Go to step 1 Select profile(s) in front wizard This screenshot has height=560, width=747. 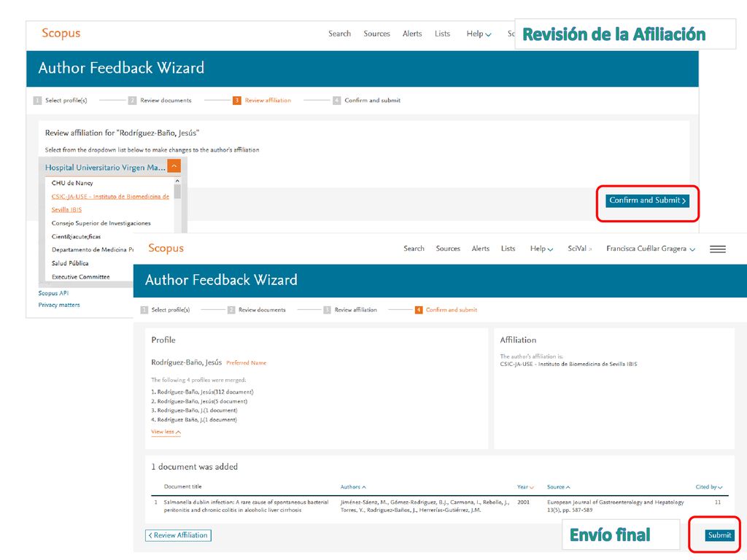(166, 310)
